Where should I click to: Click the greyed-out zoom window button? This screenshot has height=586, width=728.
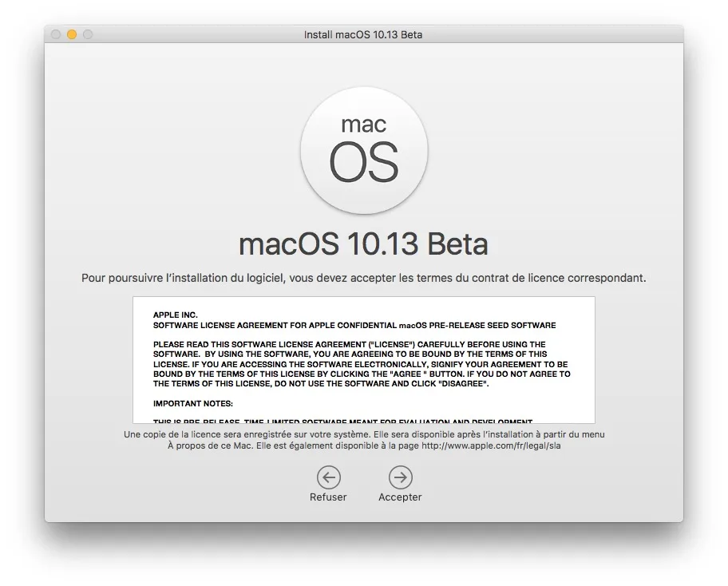pyautogui.click(x=88, y=34)
